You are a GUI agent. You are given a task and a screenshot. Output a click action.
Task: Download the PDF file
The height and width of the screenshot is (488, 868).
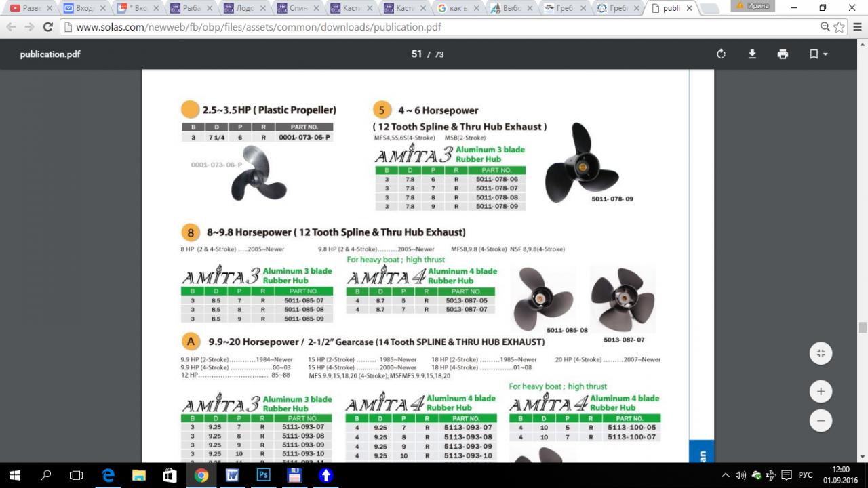tap(752, 54)
